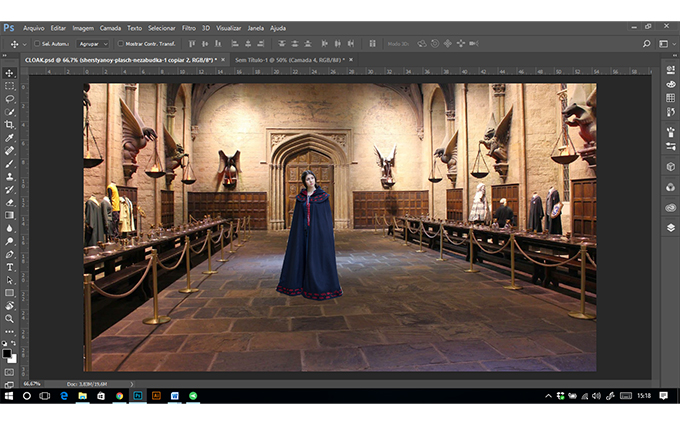Open the Camada menu
Screen dimensions: 680x425
pos(110,28)
